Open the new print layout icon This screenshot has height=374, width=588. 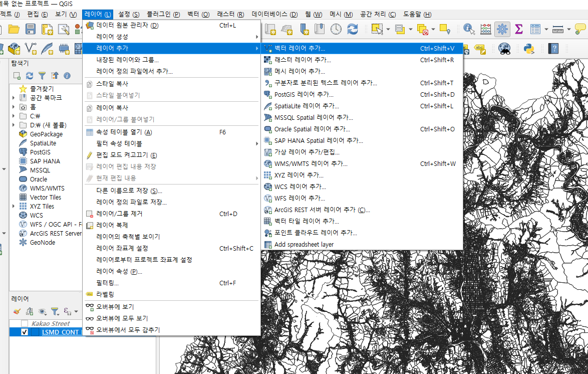tap(47, 29)
